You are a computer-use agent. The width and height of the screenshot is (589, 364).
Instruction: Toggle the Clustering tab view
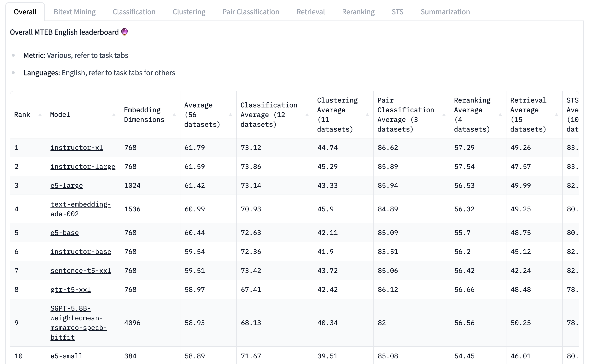point(189,11)
